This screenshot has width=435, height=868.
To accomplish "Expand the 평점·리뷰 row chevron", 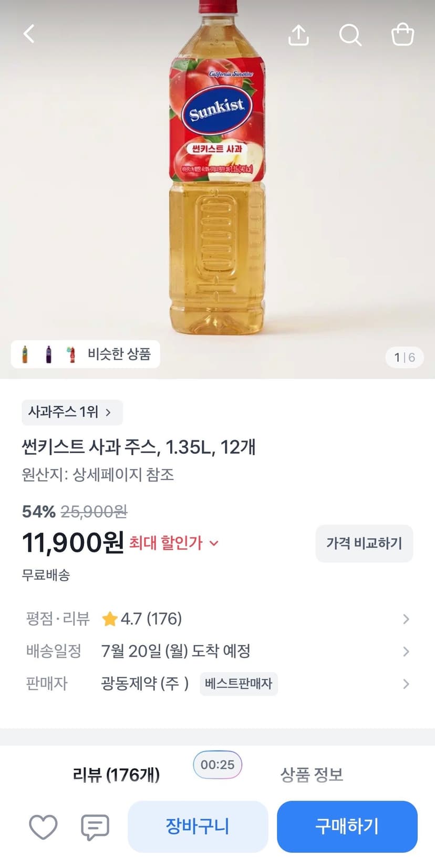I will point(406,619).
